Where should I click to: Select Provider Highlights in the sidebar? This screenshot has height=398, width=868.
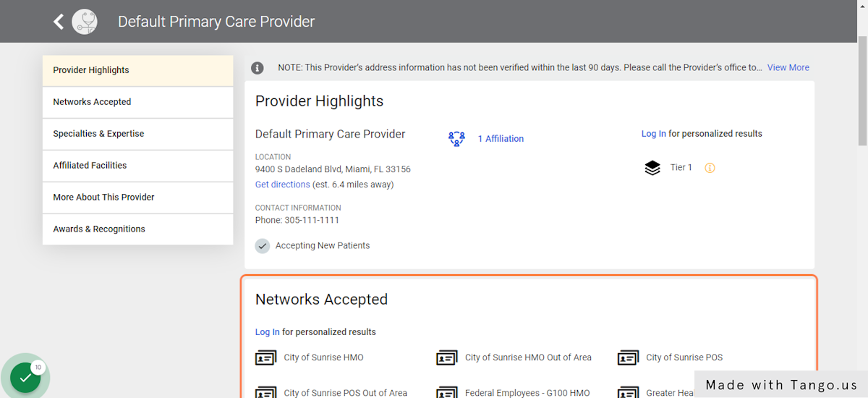[x=138, y=70]
